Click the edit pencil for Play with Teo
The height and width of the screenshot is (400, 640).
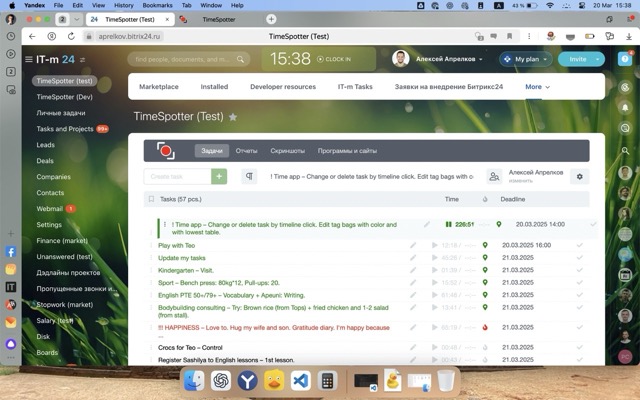(x=413, y=245)
